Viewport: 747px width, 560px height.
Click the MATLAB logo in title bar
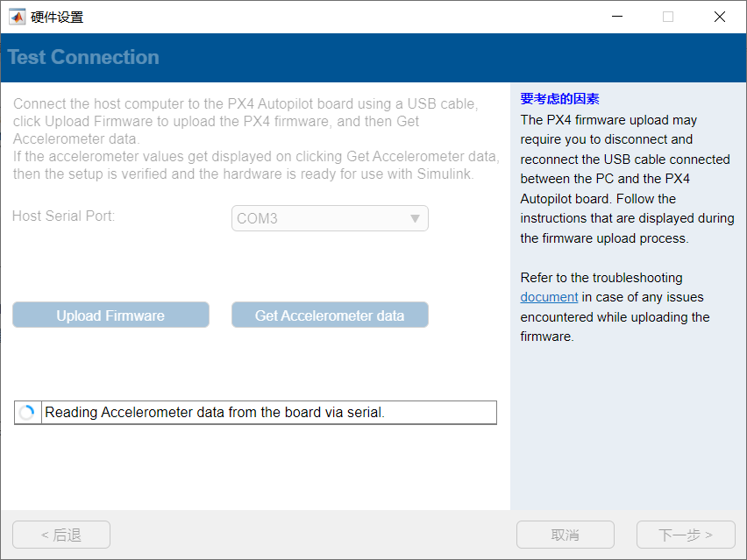point(17,17)
